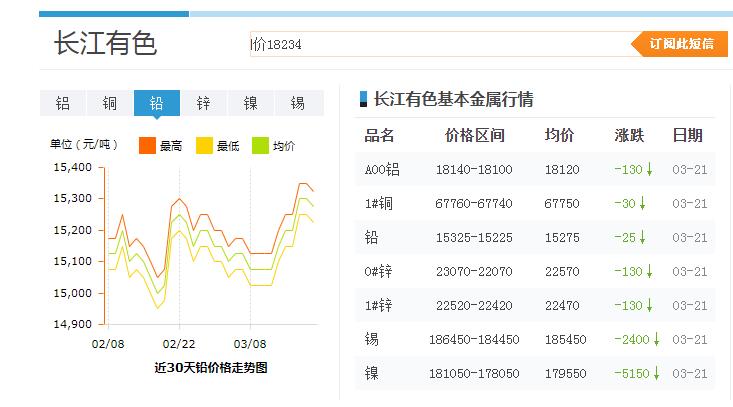This screenshot has width=733, height=407.
Task: Click the price range 18140-18100
Action: [x=474, y=170]
